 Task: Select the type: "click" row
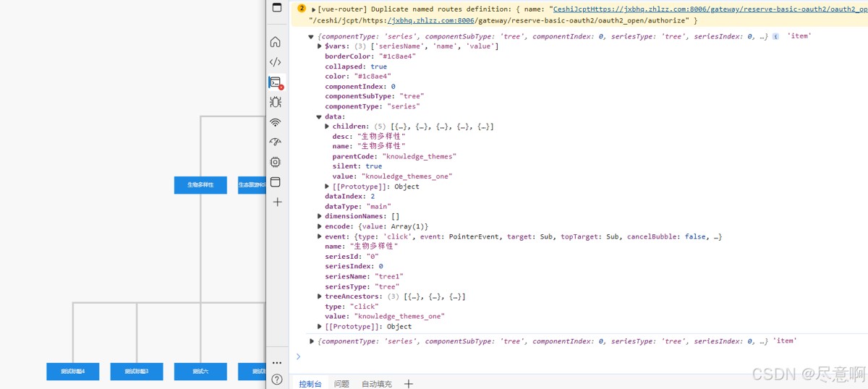click(352, 307)
